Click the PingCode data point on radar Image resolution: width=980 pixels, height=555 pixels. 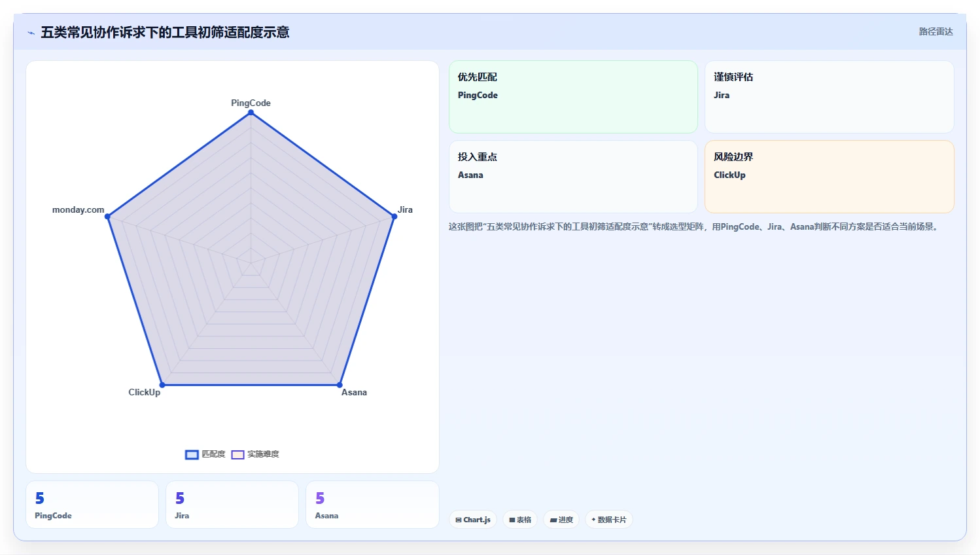251,113
